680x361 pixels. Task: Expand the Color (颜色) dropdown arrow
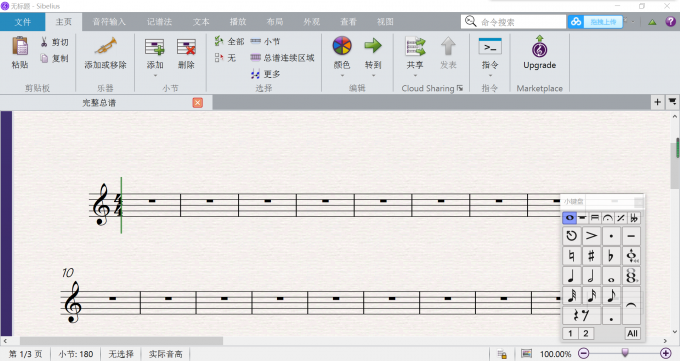click(342, 76)
